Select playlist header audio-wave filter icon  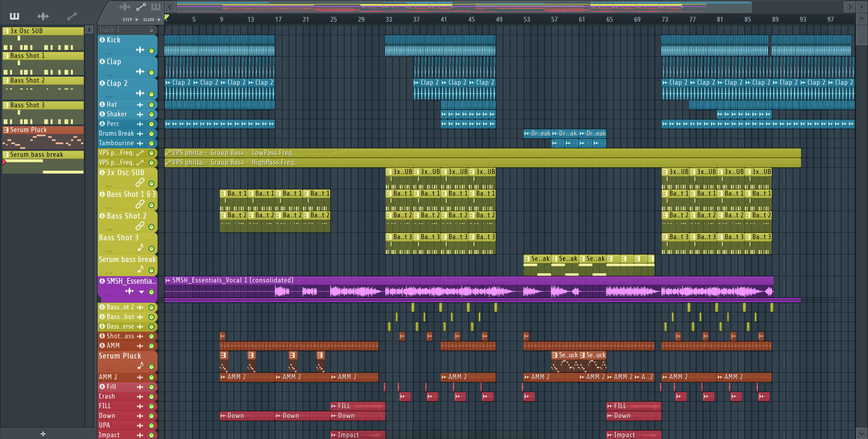click(125, 7)
